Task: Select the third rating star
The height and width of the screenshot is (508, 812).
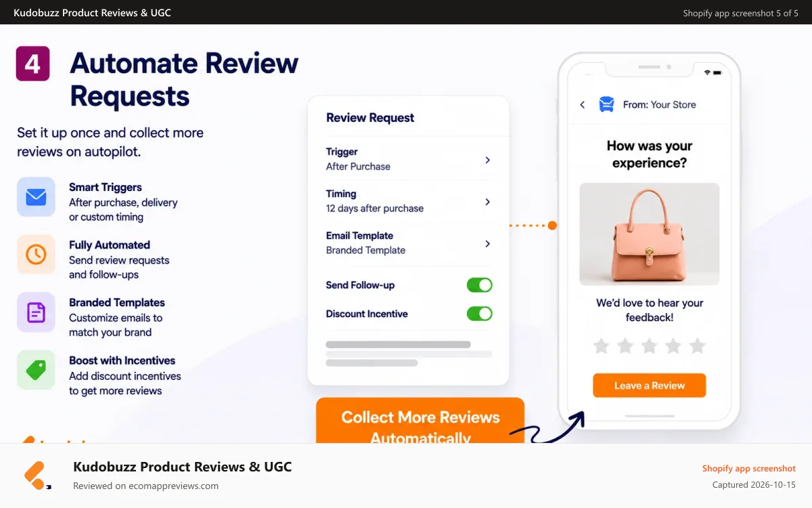Action: pos(649,347)
